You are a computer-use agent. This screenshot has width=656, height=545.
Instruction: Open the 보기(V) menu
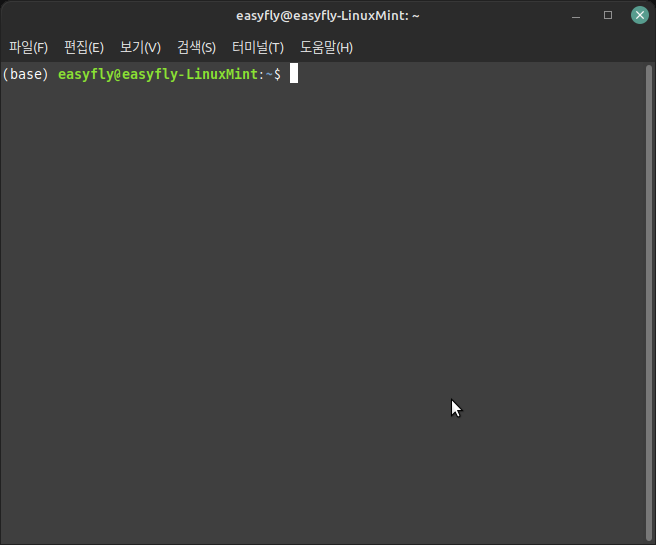point(140,47)
